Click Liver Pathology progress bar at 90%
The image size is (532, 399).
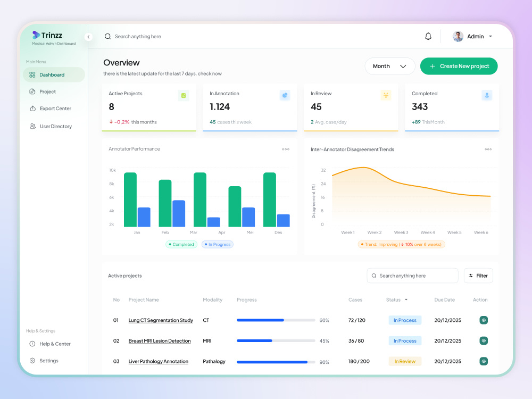pyautogui.click(x=276, y=362)
